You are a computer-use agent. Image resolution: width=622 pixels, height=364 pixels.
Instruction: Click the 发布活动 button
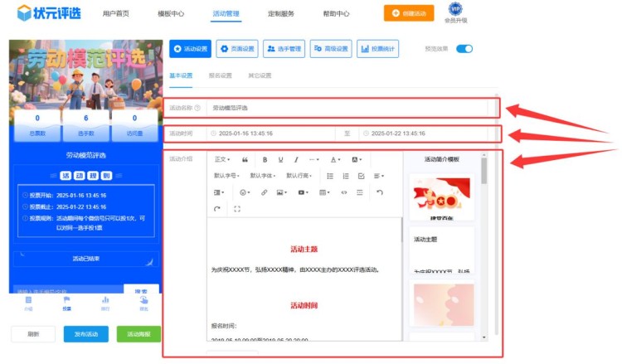click(85, 334)
